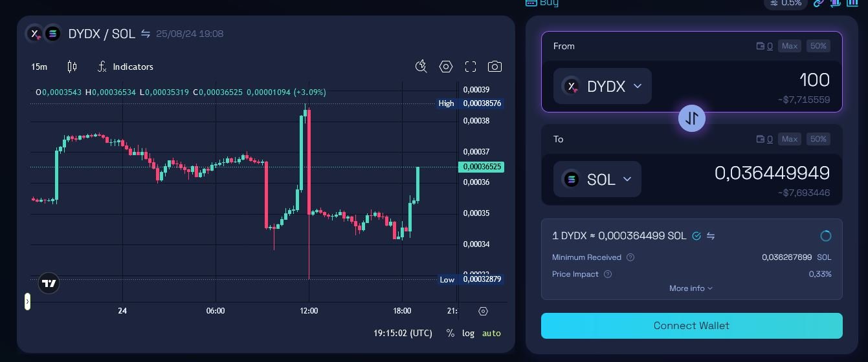
Task: Toggle auto scale on chart
Action: (x=491, y=333)
